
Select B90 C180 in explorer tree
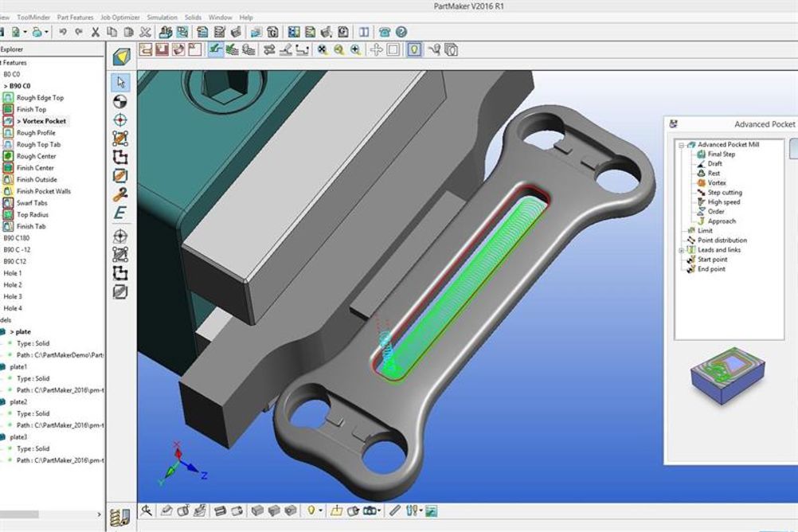coord(17,238)
